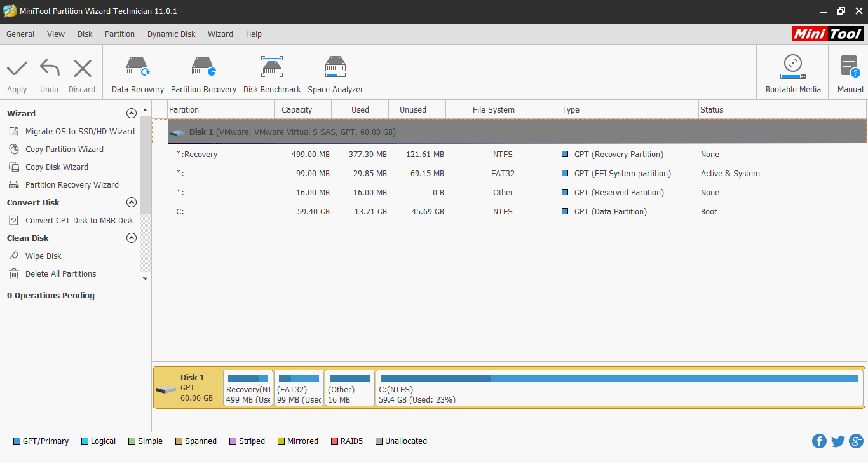Image resolution: width=868 pixels, height=463 pixels.
Task: Open the Partition menu
Action: [x=120, y=34]
